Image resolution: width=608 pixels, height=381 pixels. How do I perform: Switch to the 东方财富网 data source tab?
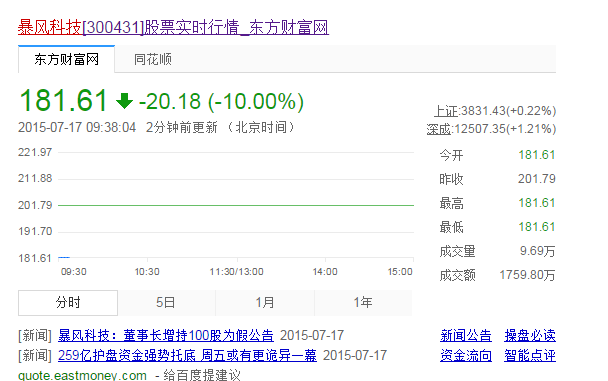point(66,59)
